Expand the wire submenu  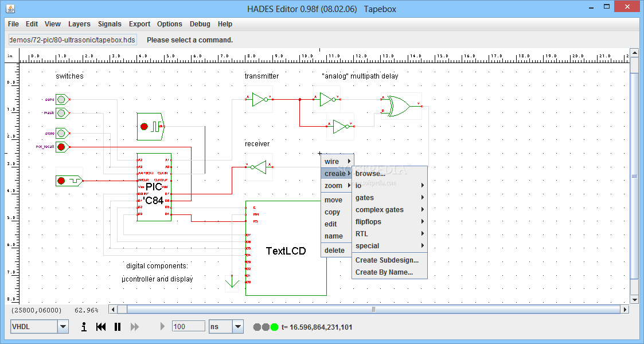(337, 161)
